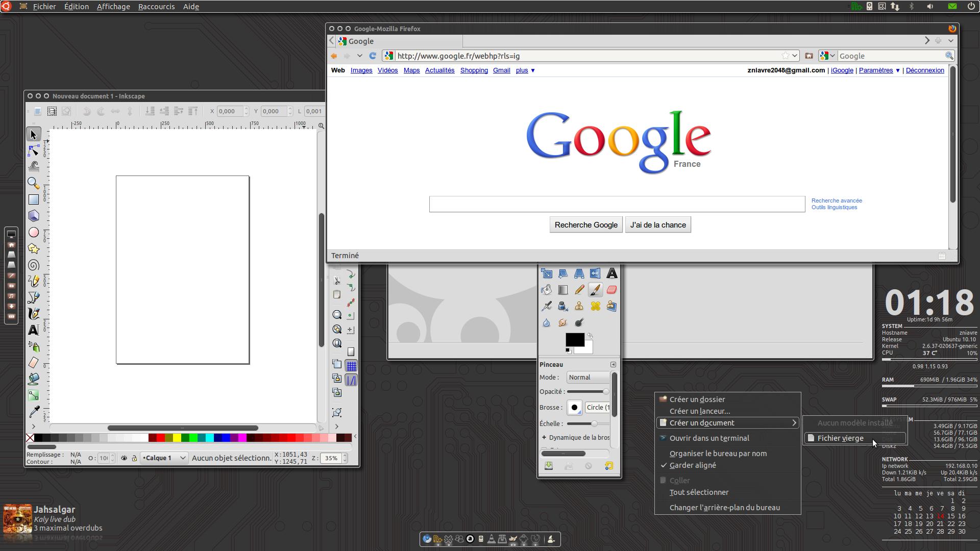980x551 pixels.
Task: Select the Inkscape ellipse tool
Action: 34,232
